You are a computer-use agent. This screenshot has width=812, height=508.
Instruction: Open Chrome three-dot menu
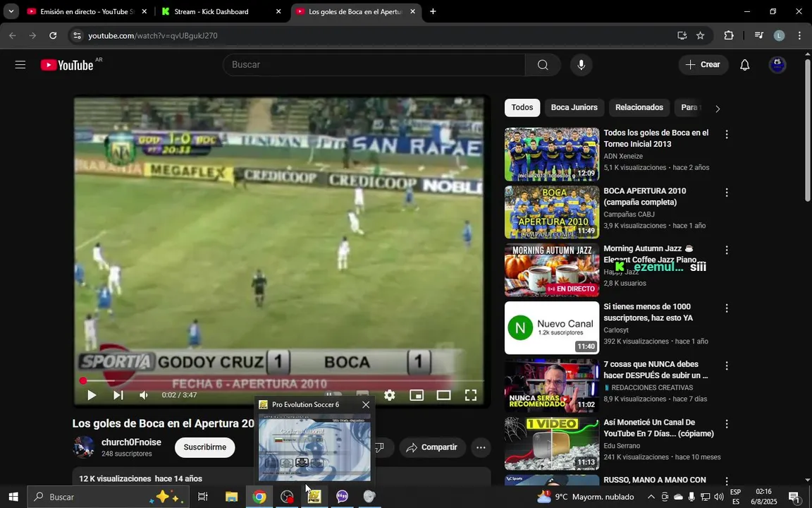(799, 35)
